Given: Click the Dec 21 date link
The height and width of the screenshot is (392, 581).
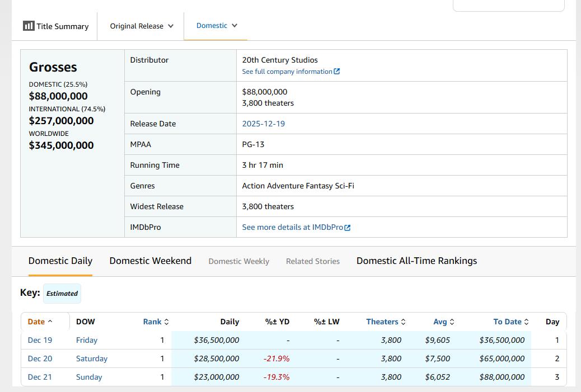Looking at the screenshot, I should coord(40,377).
